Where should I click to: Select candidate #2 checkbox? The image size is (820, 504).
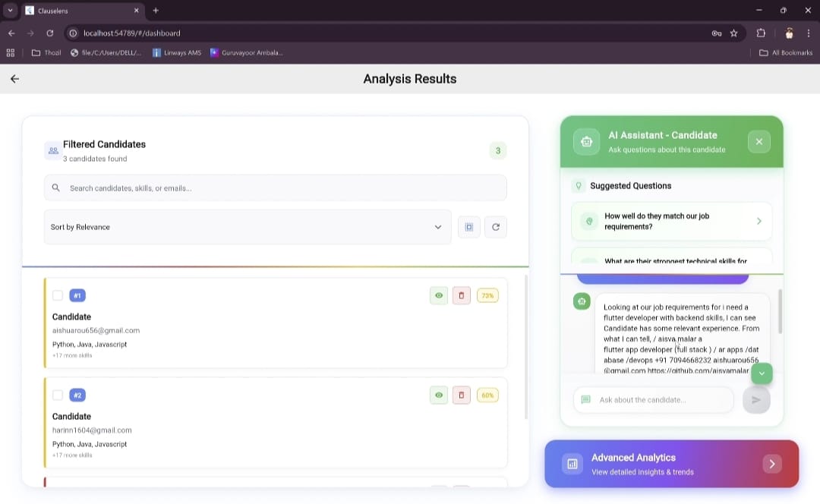[58, 395]
